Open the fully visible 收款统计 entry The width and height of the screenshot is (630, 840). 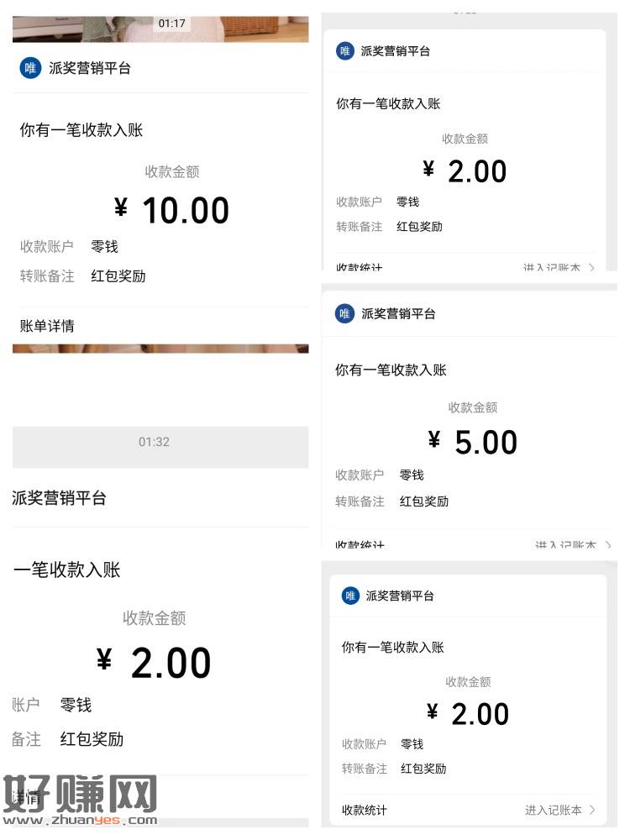(365, 810)
